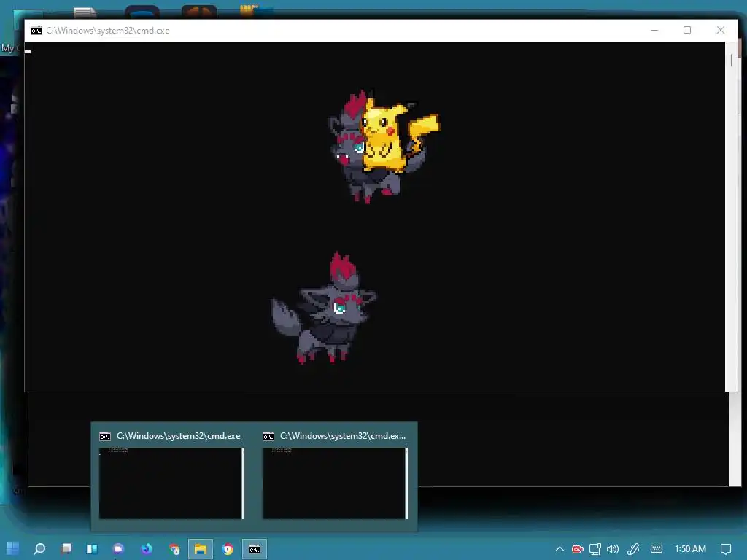Click the cmd.exe title bar system icon

(x=36, y=31)
